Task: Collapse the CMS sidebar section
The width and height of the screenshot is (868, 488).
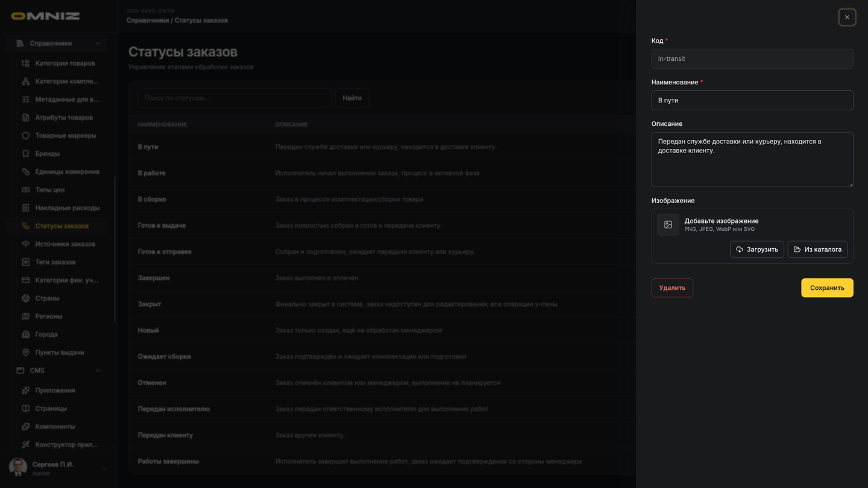Action: click(x=98, y=371)
